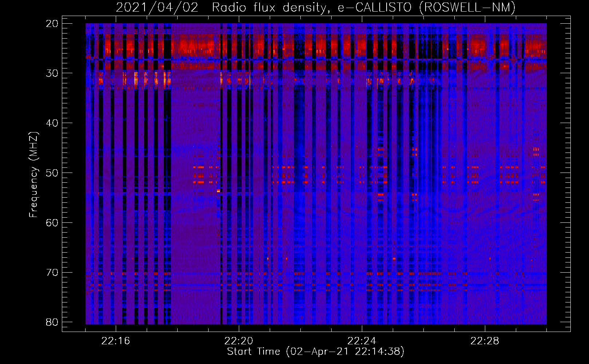Click the '50' frequency tick label
The width and height of the screenshot is (589, 364).
pos(52,173)
